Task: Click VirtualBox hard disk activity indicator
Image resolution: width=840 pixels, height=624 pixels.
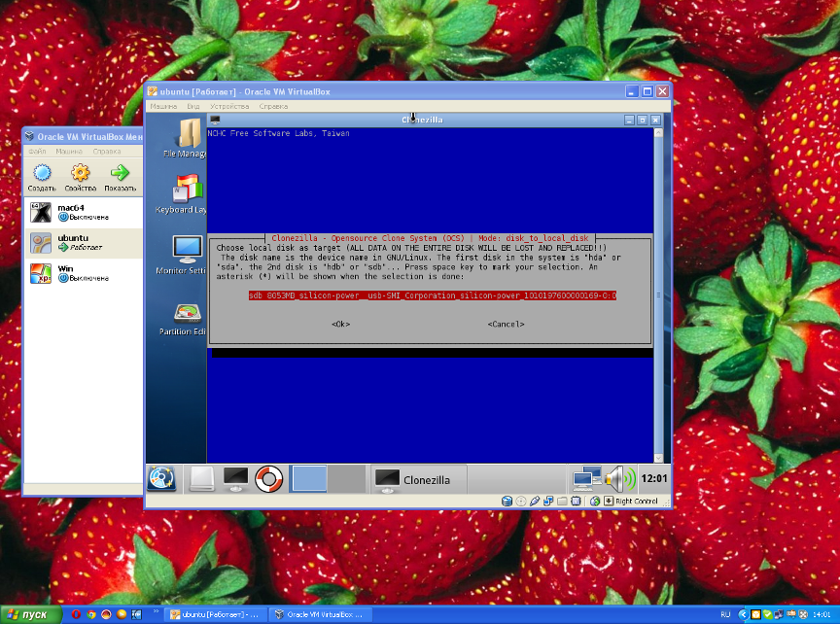Action: pos(507,502)
